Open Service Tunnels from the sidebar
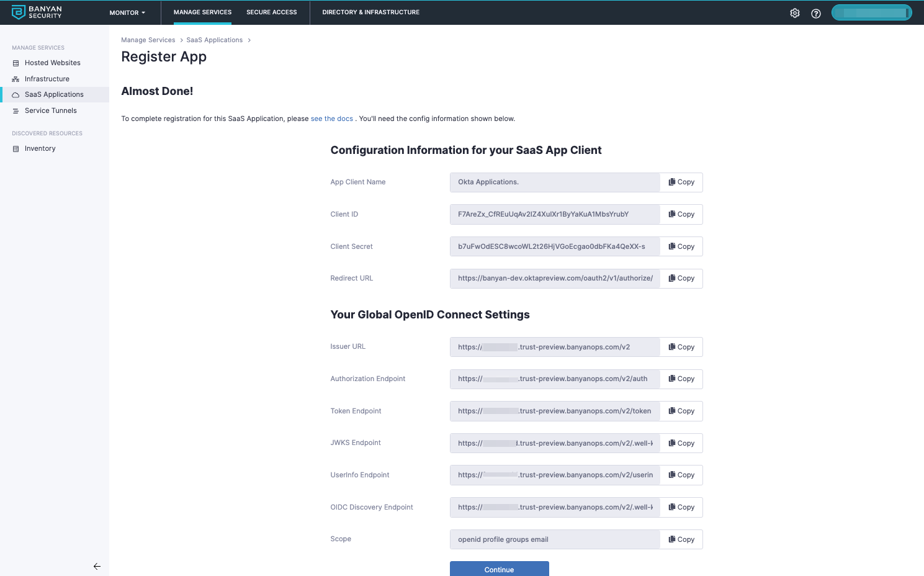924x576 pixels. point(51,110)
